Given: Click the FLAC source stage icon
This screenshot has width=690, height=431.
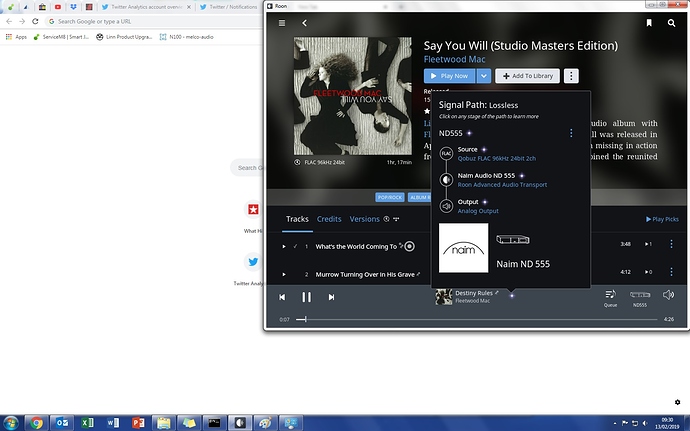Looking at the screenshot, I should pyautogui.click(x=446, y=153).
